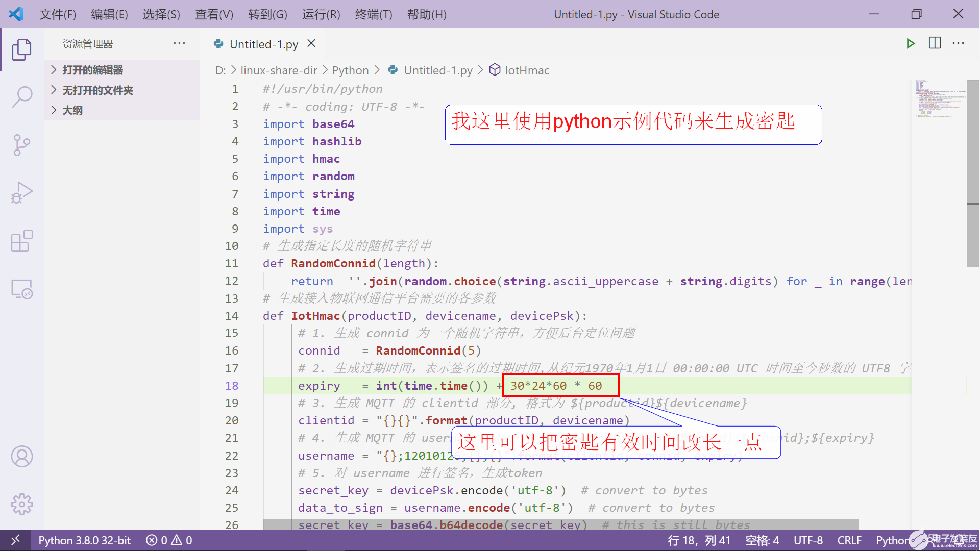Open the 运行(R) menu
The image size is (980, 551).
click(x=321, y=14)
